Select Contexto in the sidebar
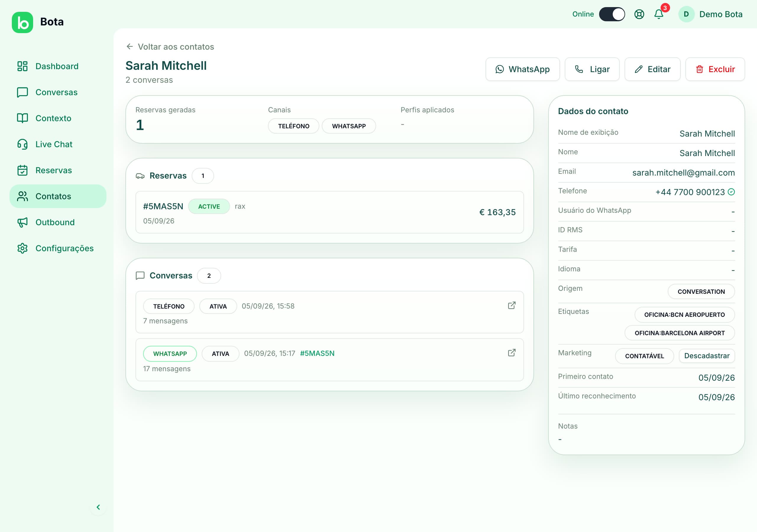The image size is (757, 532). pos(58,118)
